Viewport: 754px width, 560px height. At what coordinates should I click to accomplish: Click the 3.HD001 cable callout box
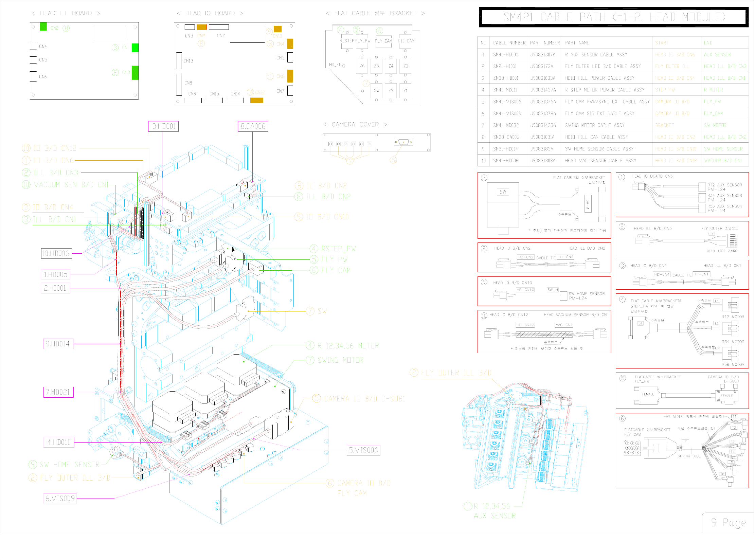click(x=163, y=126)
